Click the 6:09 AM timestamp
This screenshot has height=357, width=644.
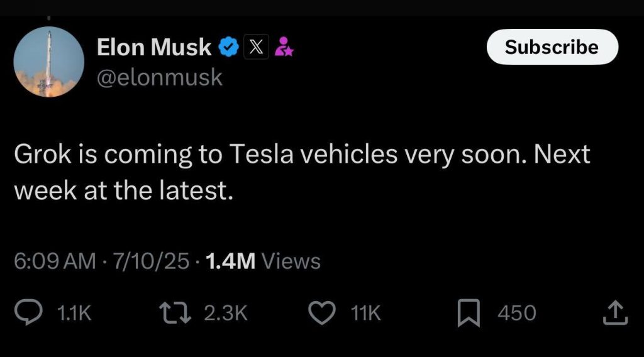pyautogui.click(x=55, y=261)
